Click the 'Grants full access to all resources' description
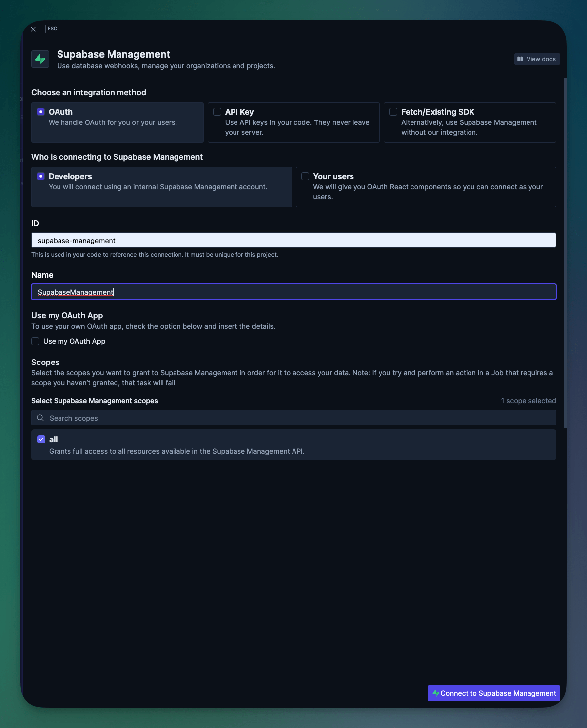Viewport: 587px width, 728px height. [177, 451]
